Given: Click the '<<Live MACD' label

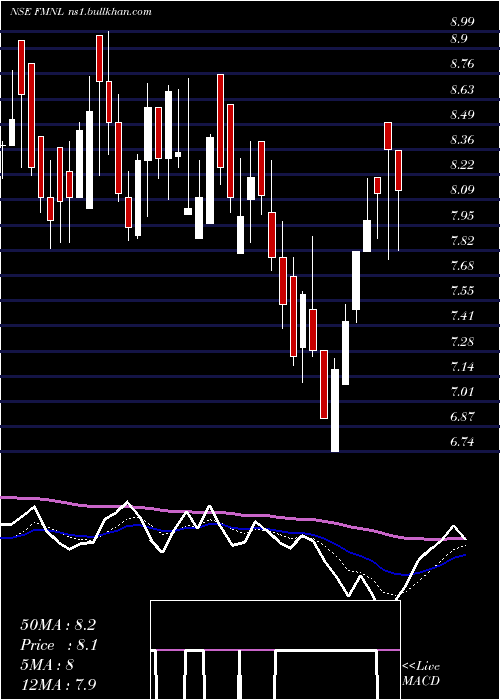Looking at the screenshot, I should click(x=421, y=673).
